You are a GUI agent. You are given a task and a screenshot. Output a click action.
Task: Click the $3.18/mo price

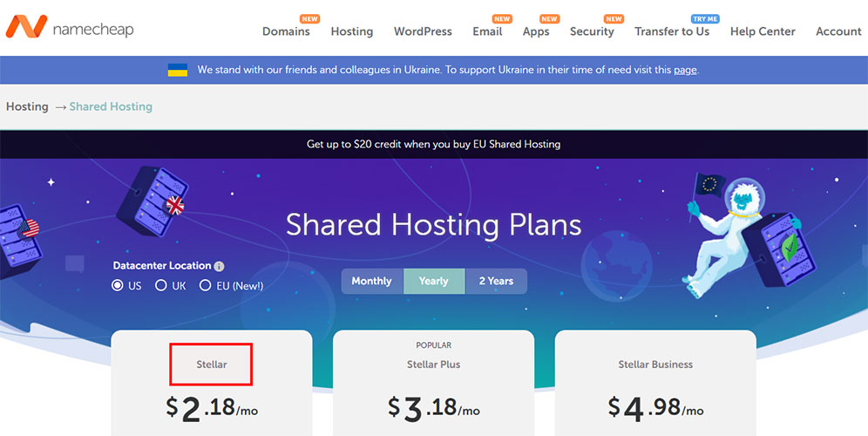point(433,409)
